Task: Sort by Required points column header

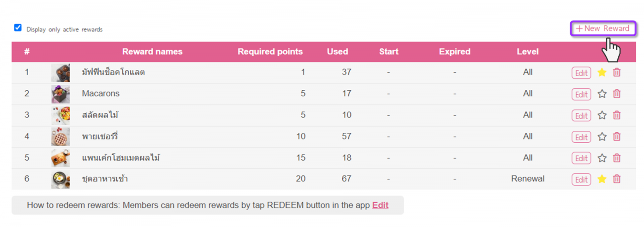Action: click(x=270, y=52)
